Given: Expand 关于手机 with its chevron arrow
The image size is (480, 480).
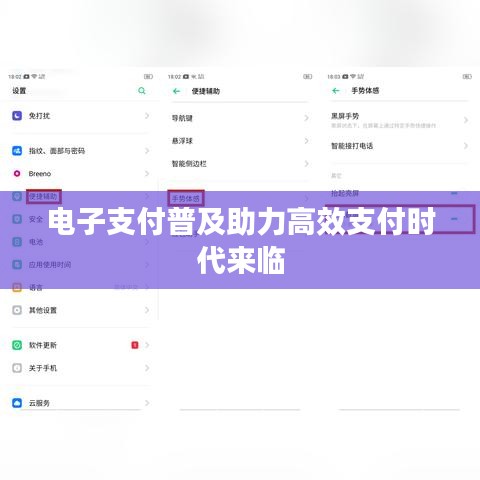Looking at the screenshot, I should click(147, 368).
